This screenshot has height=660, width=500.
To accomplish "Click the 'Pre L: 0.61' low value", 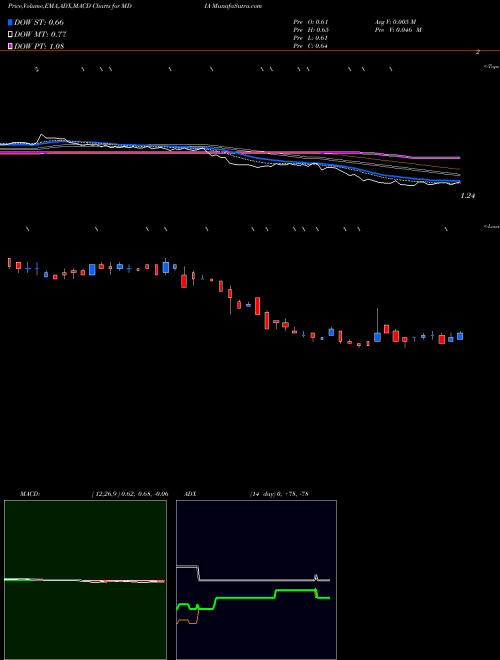I will coord(311,38).
